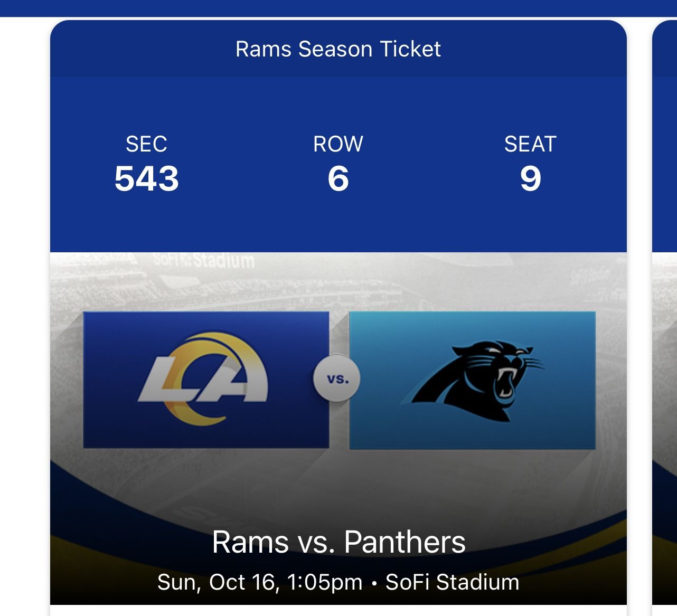Select the SEAT label
677x616 pixels.
point(530,144)
